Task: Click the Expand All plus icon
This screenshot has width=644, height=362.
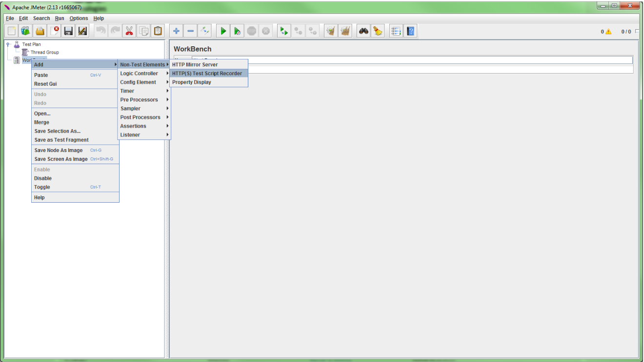Action: pos(177,31)
